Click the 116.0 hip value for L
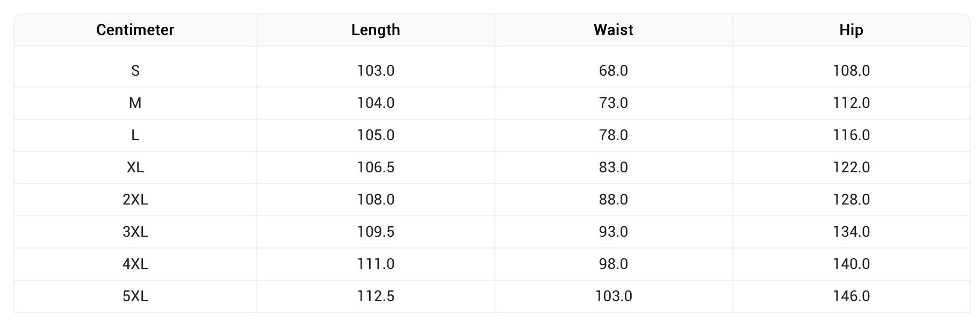Image resolution: width=980 pixels, height=328 pixels. tap(851, 135)
